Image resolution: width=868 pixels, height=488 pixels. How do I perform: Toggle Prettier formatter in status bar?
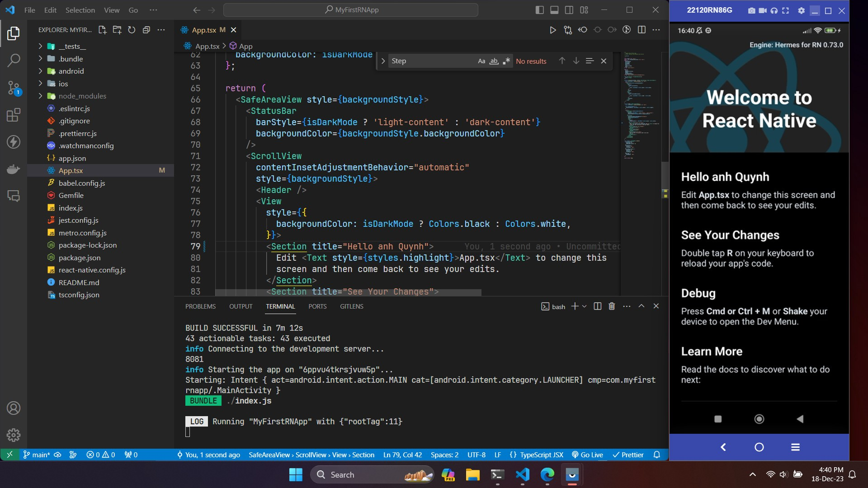628,455
